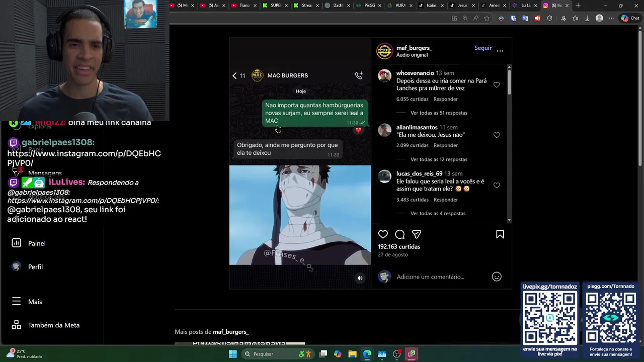Viewport: 644px width, 362px height.
Task: Reply to the allanlimasantos comment
Action: coord(445,145)
